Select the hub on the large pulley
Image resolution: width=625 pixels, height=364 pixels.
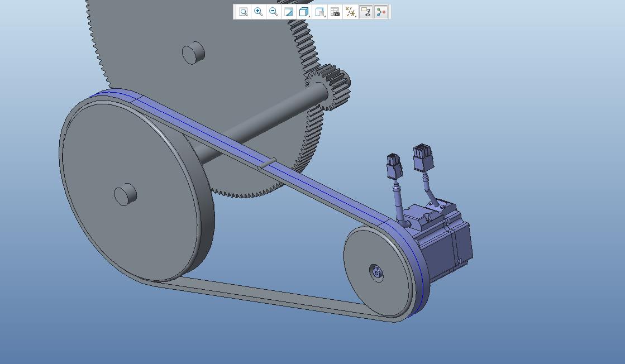point(125,194)
